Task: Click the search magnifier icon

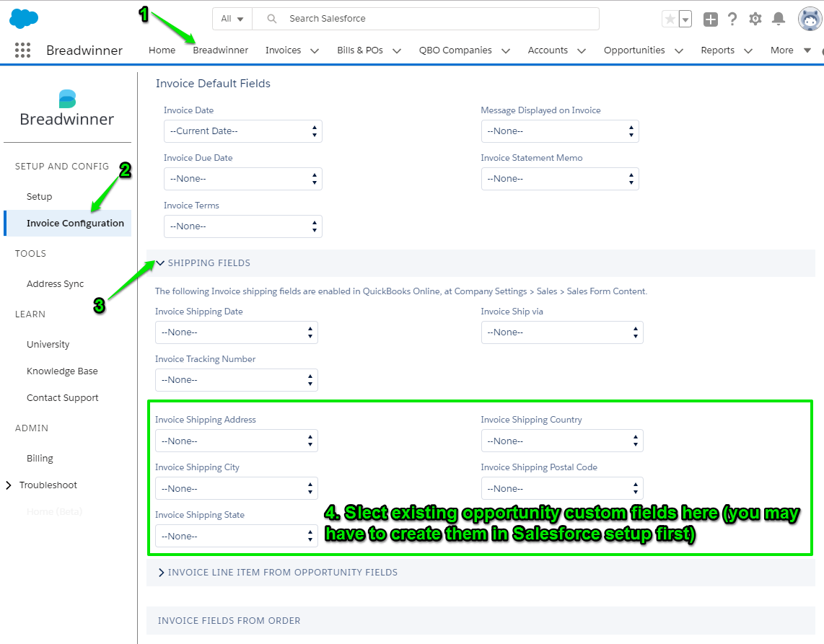Action: (x=272, y=19)
